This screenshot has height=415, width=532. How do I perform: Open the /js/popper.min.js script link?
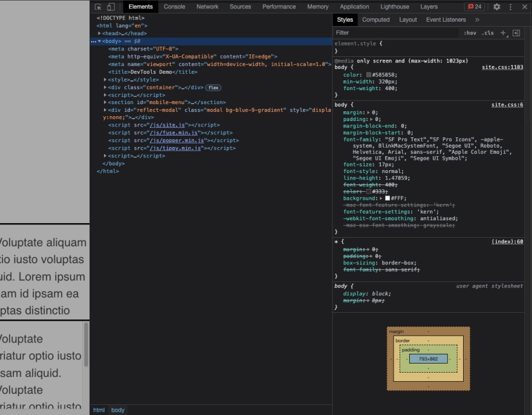(x=177, y=140)
